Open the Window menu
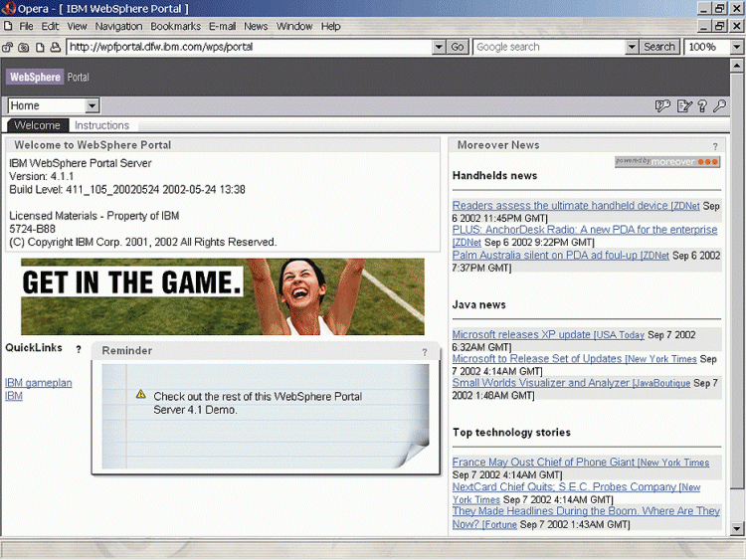This screenshot has height=560, width=746. tap(294, 26)
